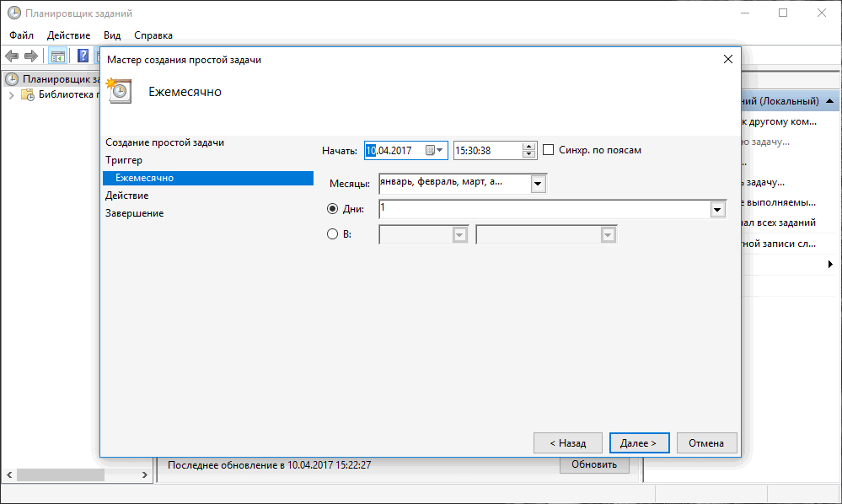Go to the Триггер wizard step
The height and width of the screenshot is (504, 842).
coord(124,160)
